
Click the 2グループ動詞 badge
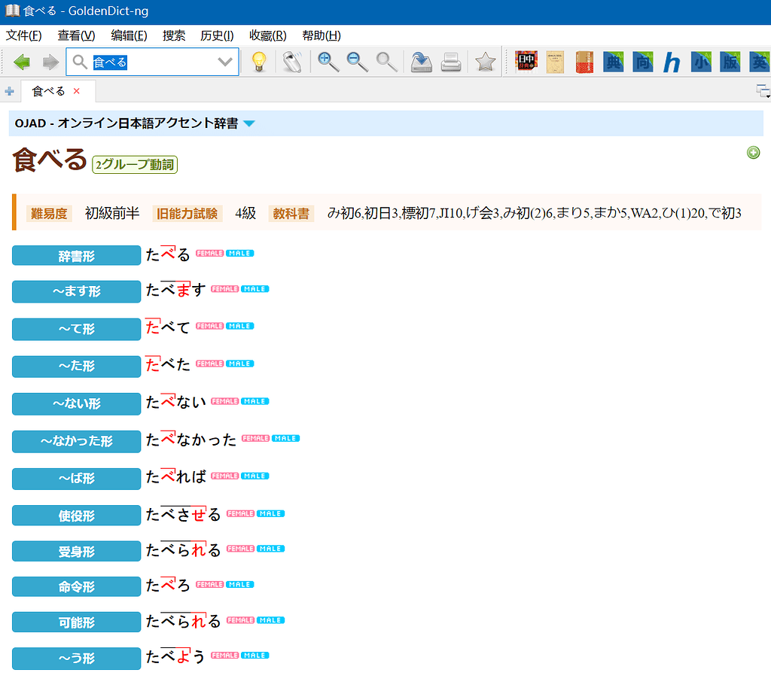[135, 165]
